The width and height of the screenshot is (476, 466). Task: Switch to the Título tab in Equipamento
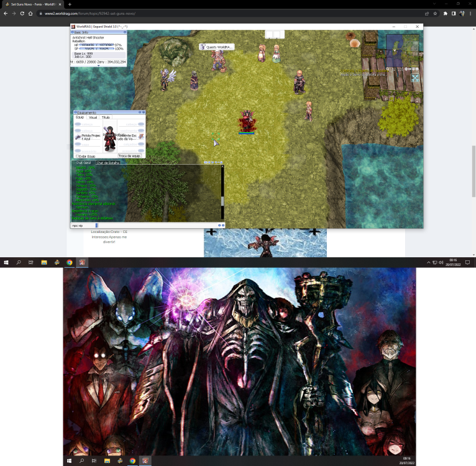[106, 117]
